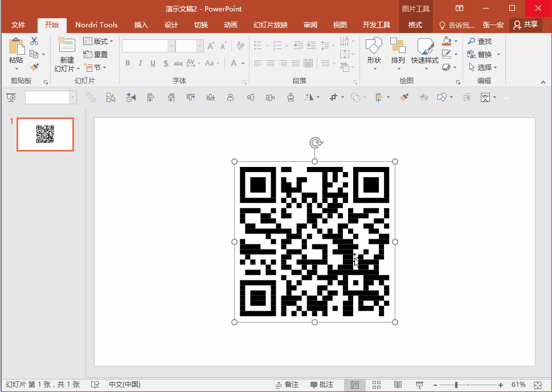
Task: Open the picture Format tab
Action: coord(415,24)
